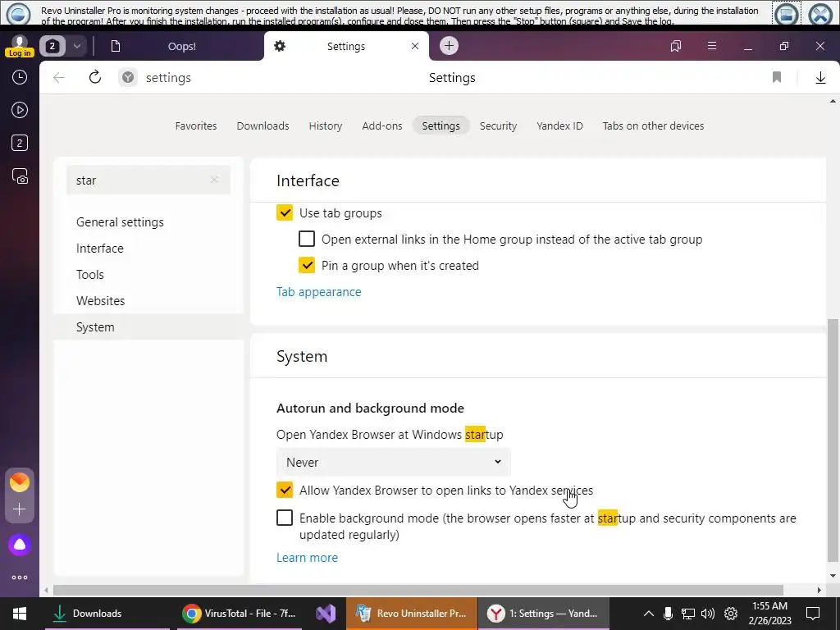Go to Interface in settings sidebar
Screen dimensions: 840x630
(x=99, y=249)
